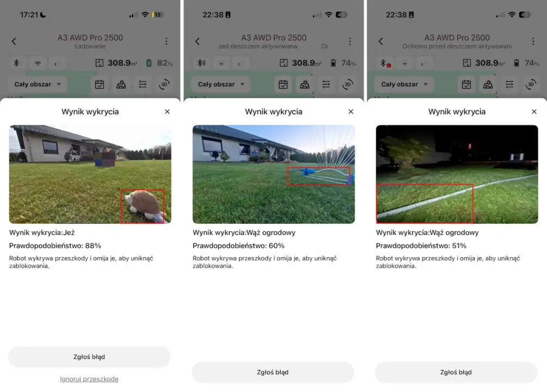Open the sprinkler detection photo
The image size is (547, 392).
click(x=273, y=174)
